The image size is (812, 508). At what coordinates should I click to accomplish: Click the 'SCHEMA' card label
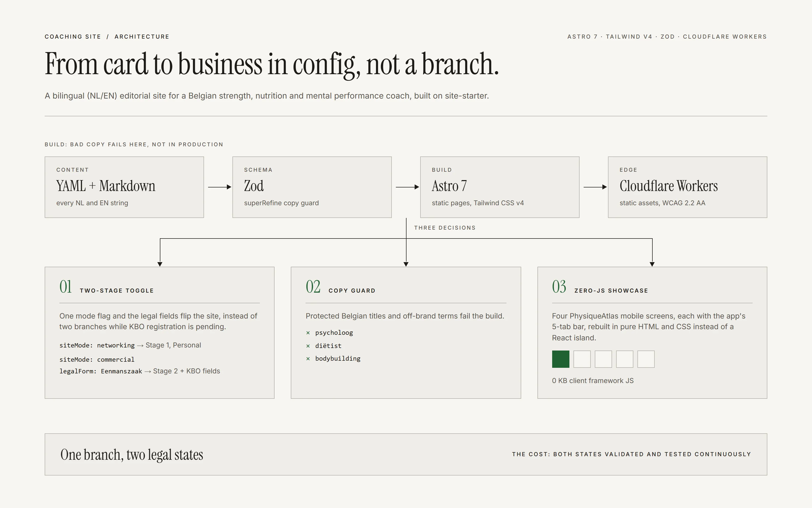(258, 170)
